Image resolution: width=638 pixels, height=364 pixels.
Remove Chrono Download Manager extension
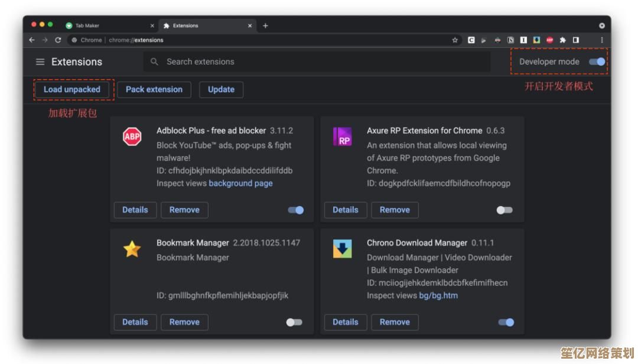click(x=395, y=322)
